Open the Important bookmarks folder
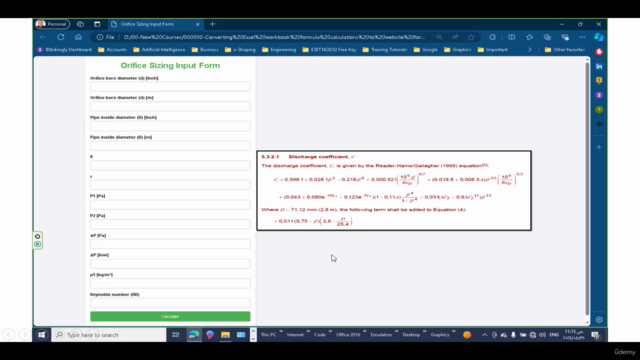Viewport: 640px width, 360px height. pos(493,50)
